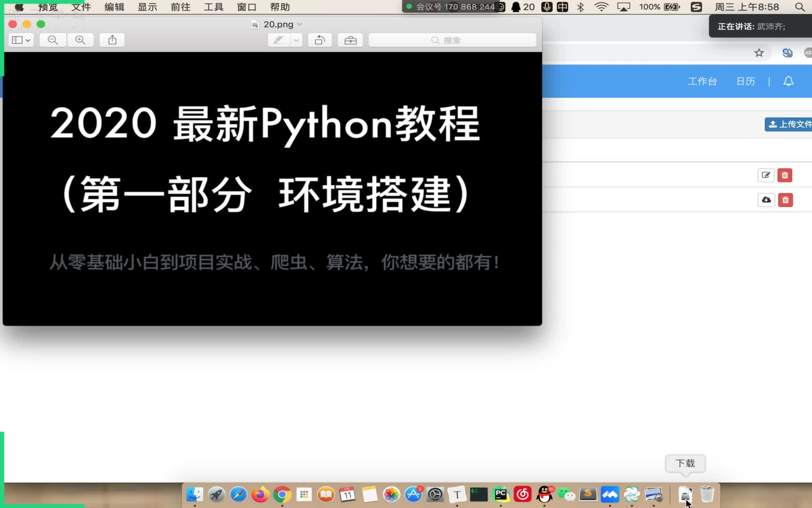
Task: Click the 上传文件 upload button
Action: (x=792, y=125)
